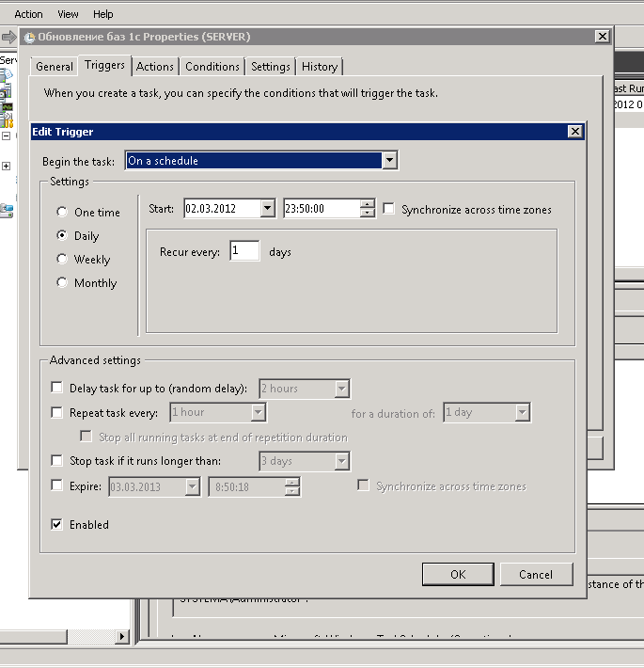The width and height of the screenshot is (644, 668).
Task: Click the tree pane horizontal scrollbar thumb
Action: tap(34, 636)
